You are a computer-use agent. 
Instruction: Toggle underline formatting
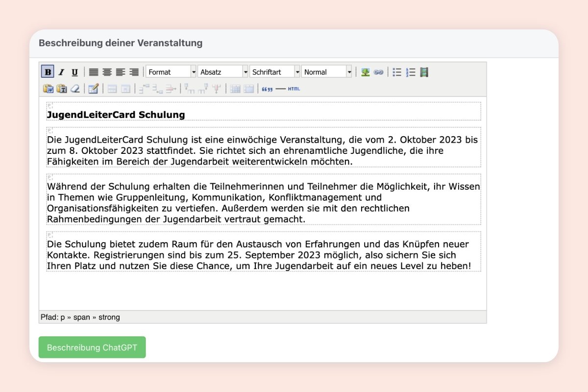click(x=74, y=72)
